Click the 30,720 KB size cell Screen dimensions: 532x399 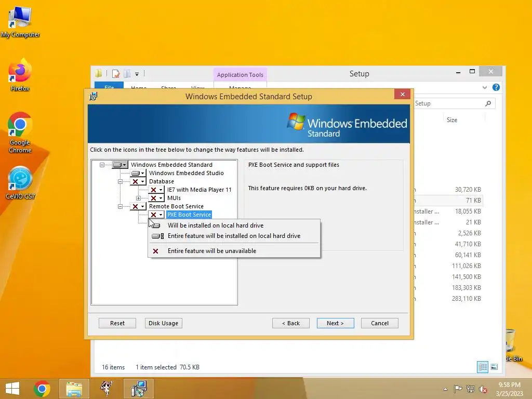point(468,190)
